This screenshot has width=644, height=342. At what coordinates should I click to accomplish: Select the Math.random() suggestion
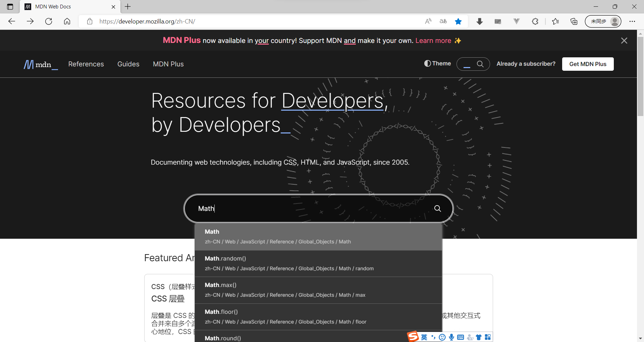[x=318, y=264]
